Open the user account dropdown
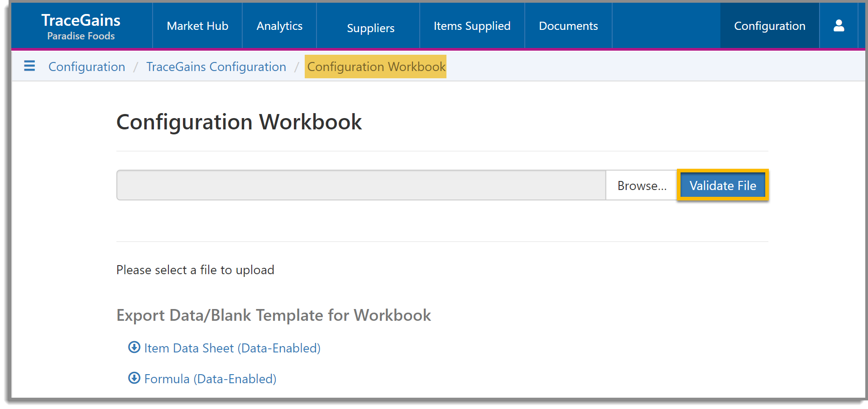 tap(839, 26)
